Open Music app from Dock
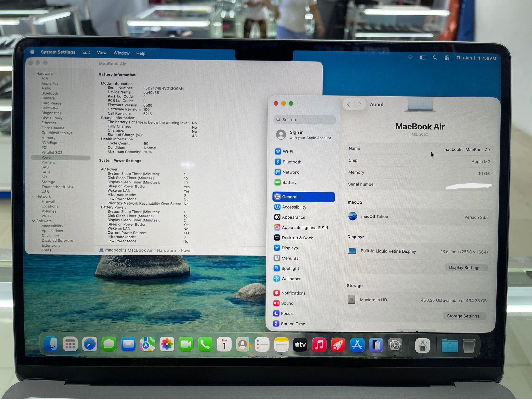The height and width of the screenshot is (399, 532). point(319,345)
